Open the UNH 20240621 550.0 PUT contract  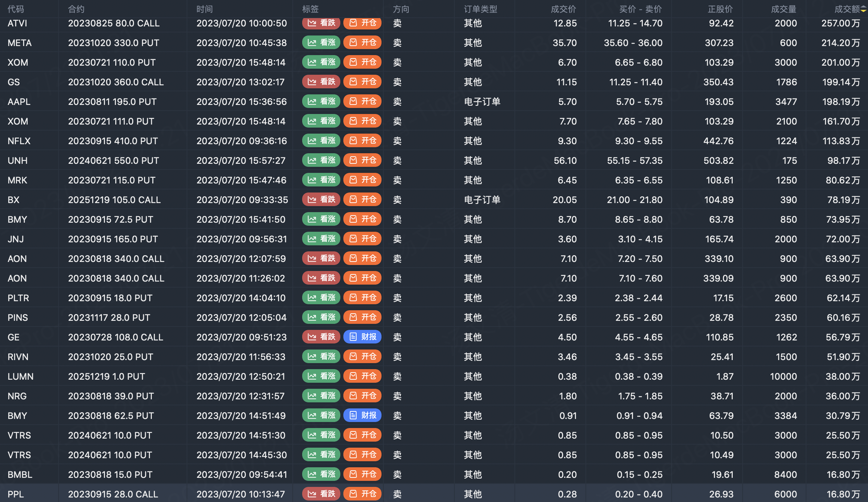pyautogui.click(x=113, y=160)
